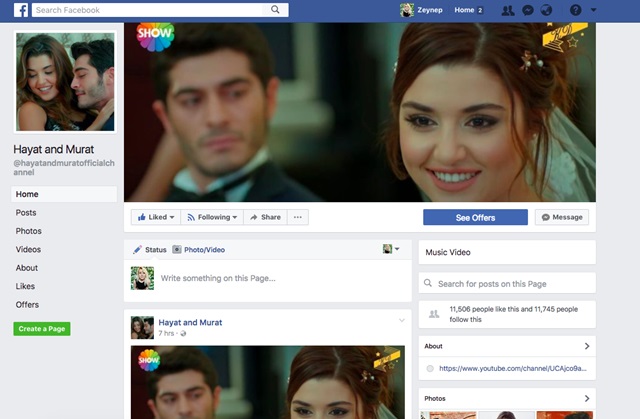Open the account dropdown arrow in top bar
640x419 pixels.
click(x=593, y=10)
